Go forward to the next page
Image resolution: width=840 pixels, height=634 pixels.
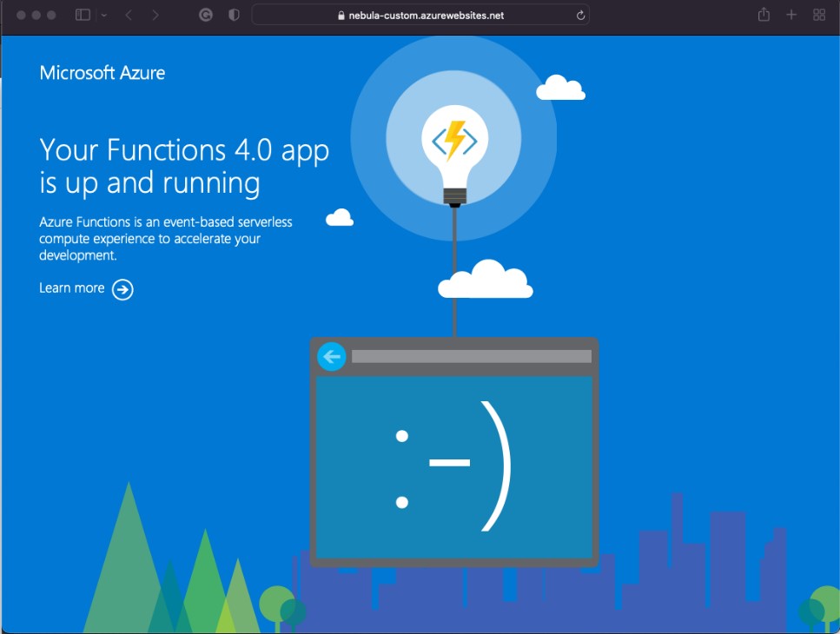[x=155, y=15]
